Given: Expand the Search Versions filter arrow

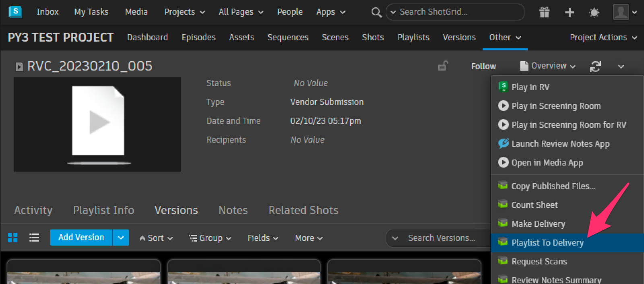Looking at the screenshot, I should click(395, 238).
